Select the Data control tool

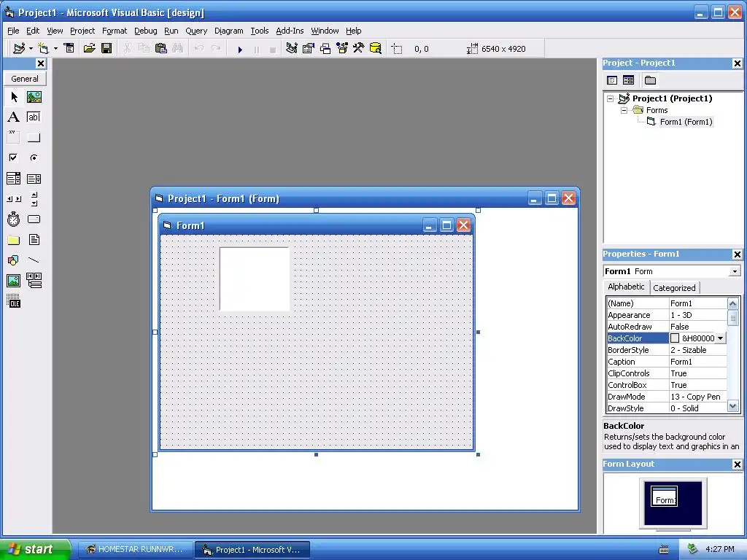(34, 281)
